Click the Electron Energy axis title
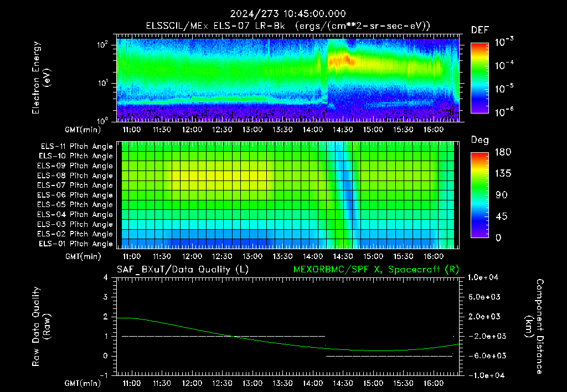The image size is (567, 392). coord(41,78)
